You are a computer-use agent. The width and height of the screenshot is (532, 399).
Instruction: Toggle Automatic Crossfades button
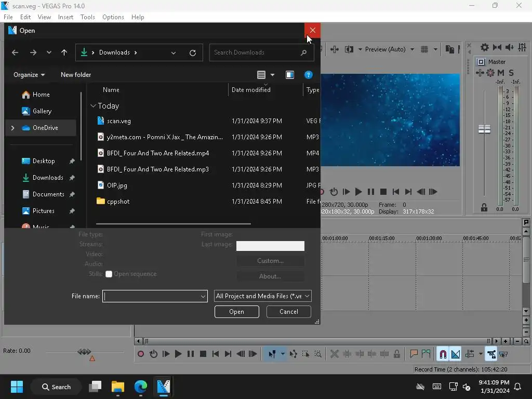click(x=455, y=354)
